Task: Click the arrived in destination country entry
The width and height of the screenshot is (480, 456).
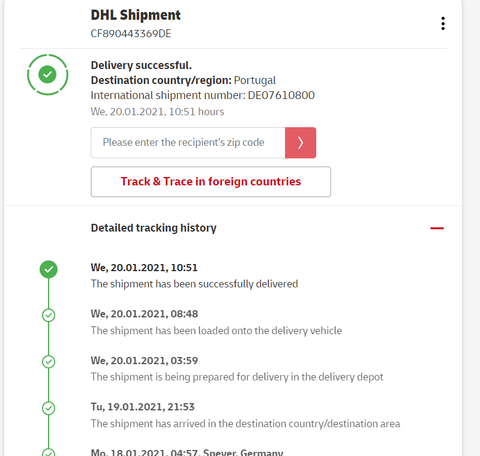Action: click(245, 415)
